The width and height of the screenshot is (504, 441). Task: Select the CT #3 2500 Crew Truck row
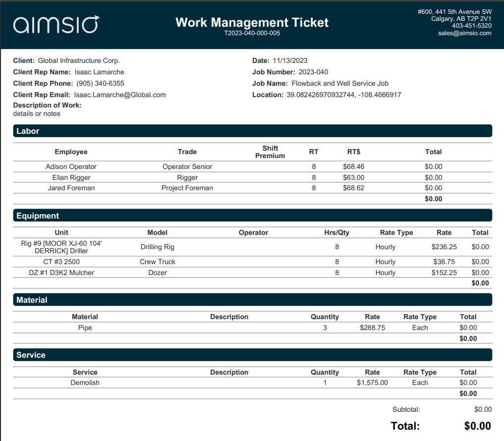252,262
